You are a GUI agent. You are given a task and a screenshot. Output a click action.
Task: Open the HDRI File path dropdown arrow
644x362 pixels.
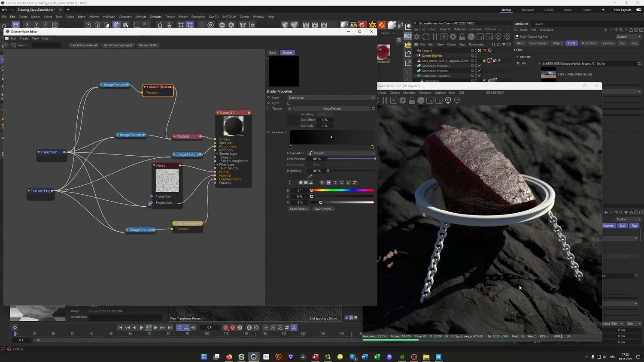pyautogui.click(x=540, y=63)
